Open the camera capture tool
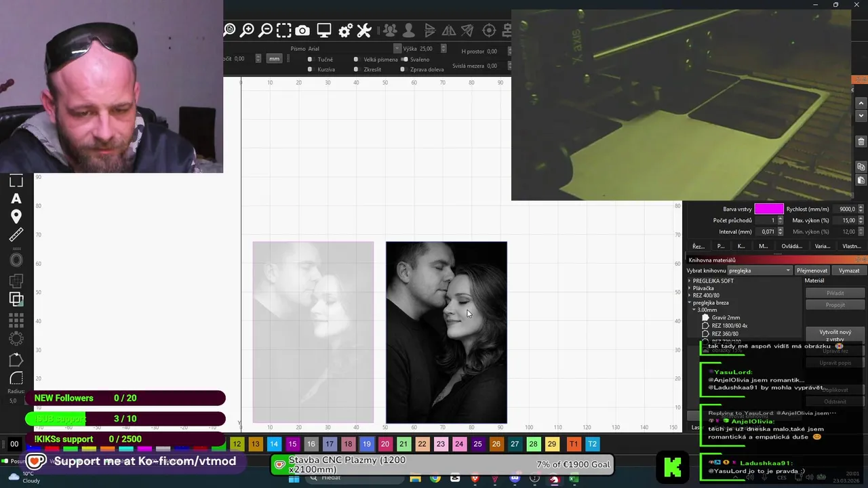 click(x=302, y=30)
